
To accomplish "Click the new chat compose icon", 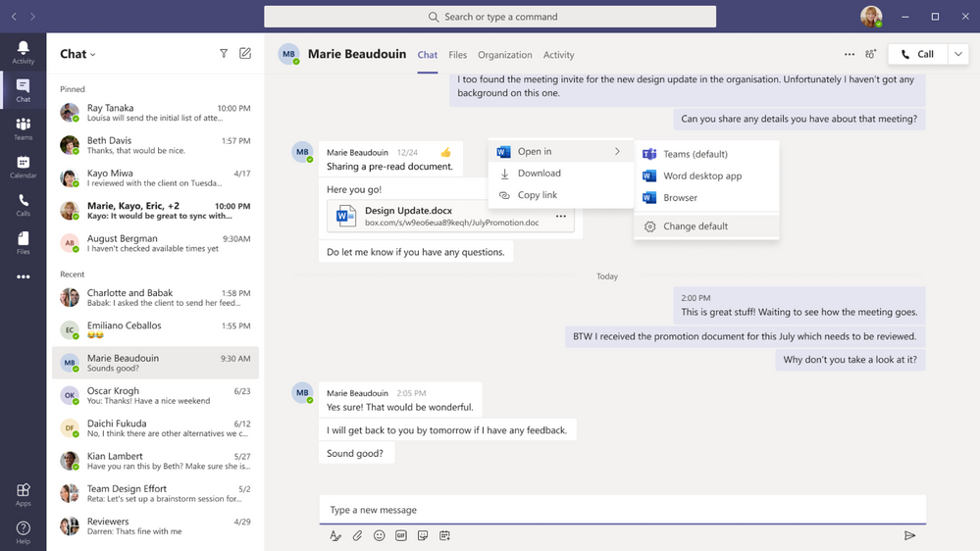I will pyautogui.click(x=245, y=54).
